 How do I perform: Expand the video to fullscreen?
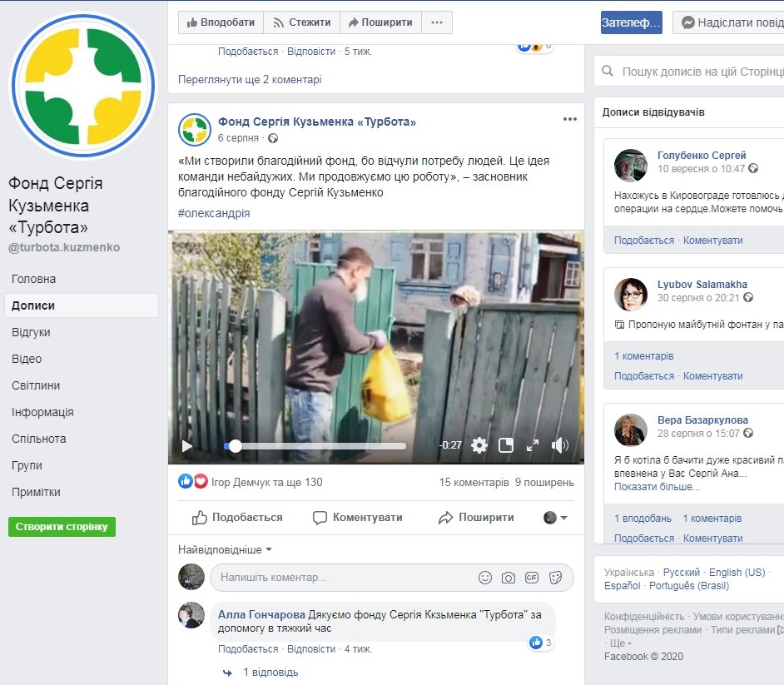coord(533,445)
